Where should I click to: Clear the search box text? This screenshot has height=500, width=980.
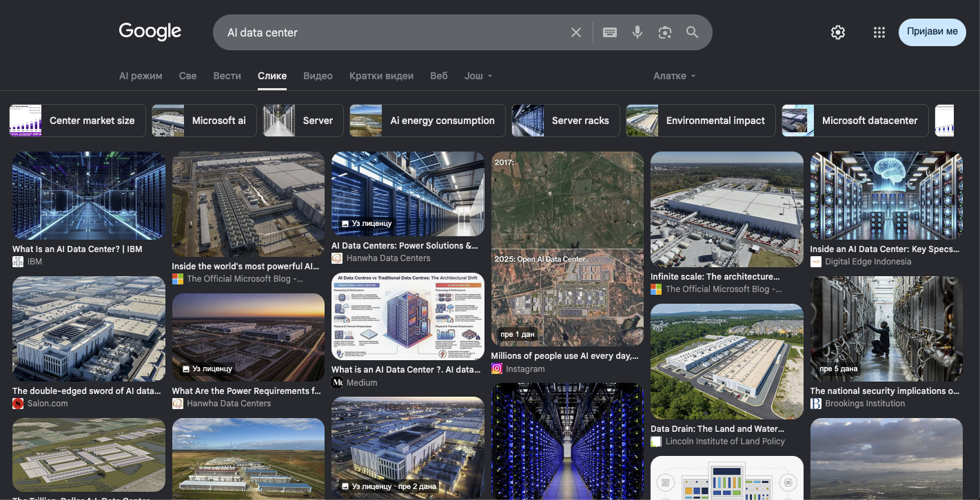tap(576, 32)
